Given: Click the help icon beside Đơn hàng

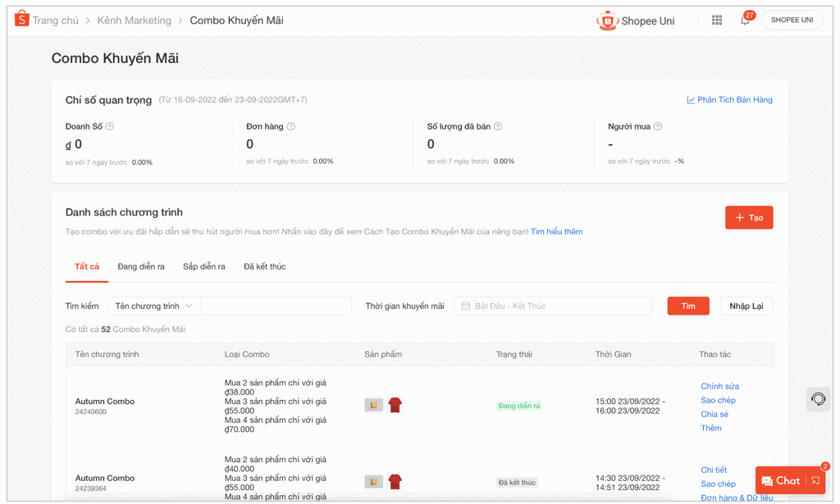Looking at the screenshot, I should [291, 126].
